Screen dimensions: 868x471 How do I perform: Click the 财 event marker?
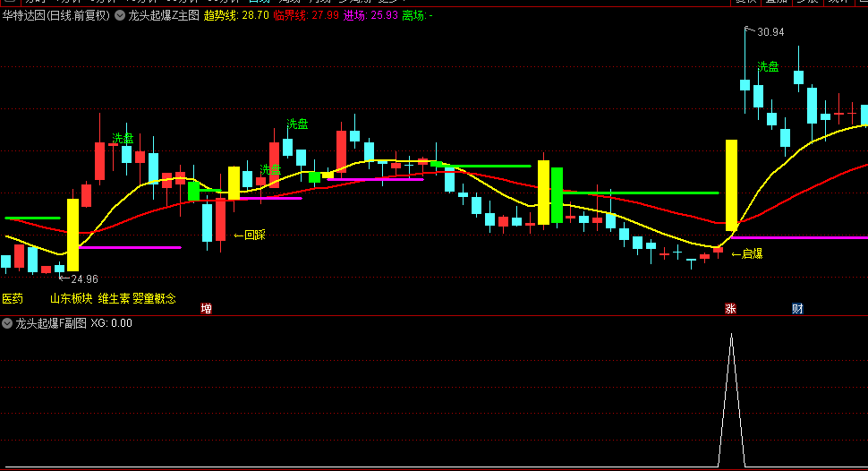pos(797,309)
